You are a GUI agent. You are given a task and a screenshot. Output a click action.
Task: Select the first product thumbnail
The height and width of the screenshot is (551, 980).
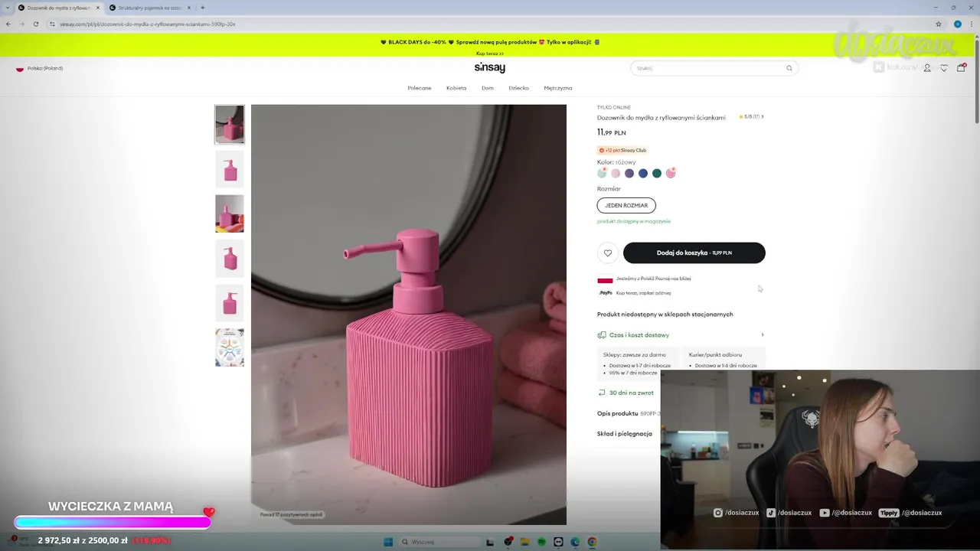click(x=230, y=125)
